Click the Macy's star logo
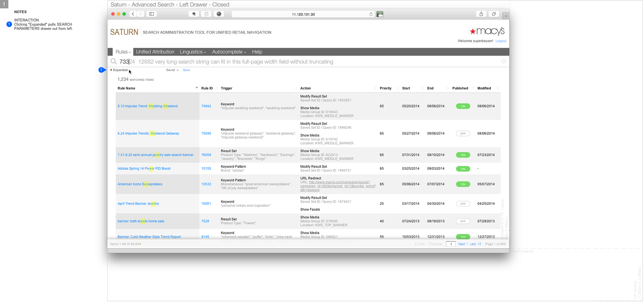Image resolution: width=644 pixels, height=302 pixels. tap(487, 31)
